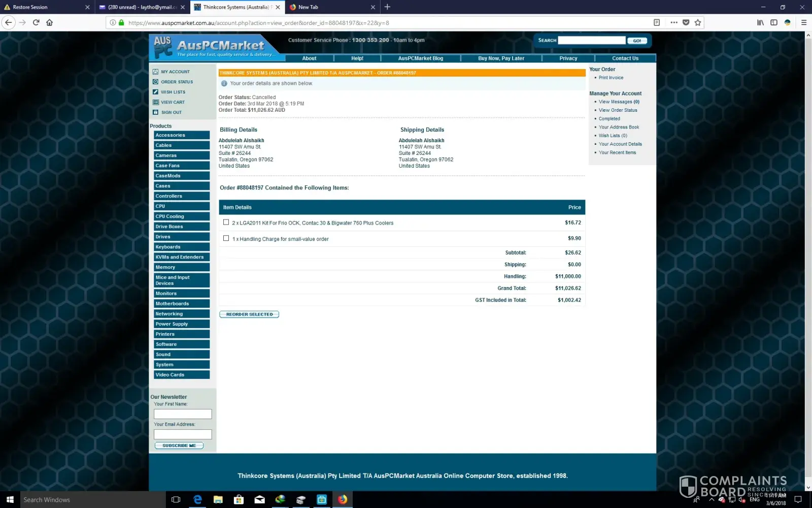Image resolution: width=812 pixels, height=508 pixels.
Task: Click the newsletter email address field
Action: pyautogui.click(x=183, y=434)
